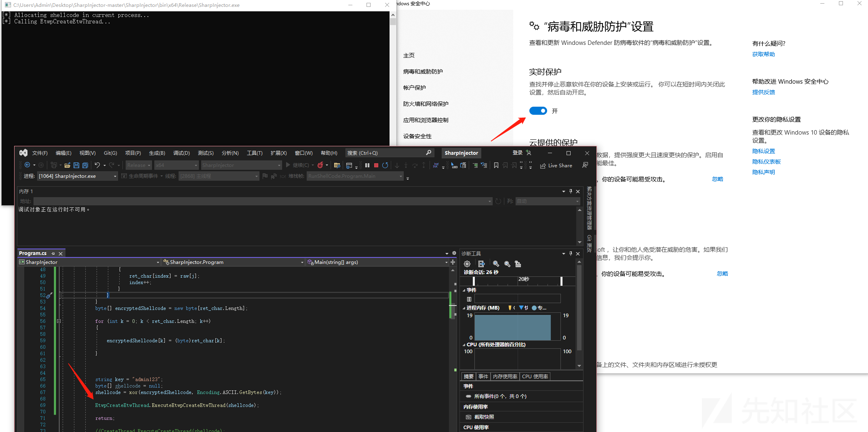Image resolution: width=868 pixels, height=432 pixels.
Task: Select 病毒和威胁防护 in Security Center sidebar
Action: [x=423, y=72]
